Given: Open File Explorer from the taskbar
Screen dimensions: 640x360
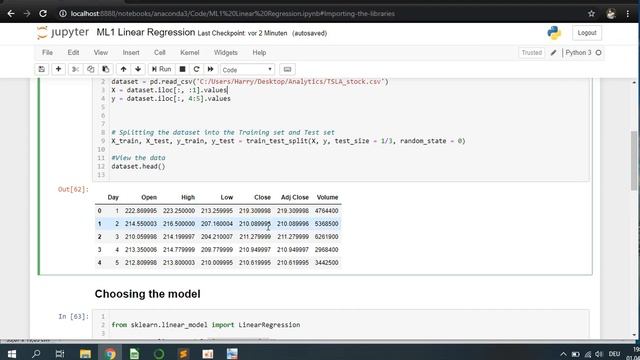Looking at the screenshot, I should (x=85, y=354).
